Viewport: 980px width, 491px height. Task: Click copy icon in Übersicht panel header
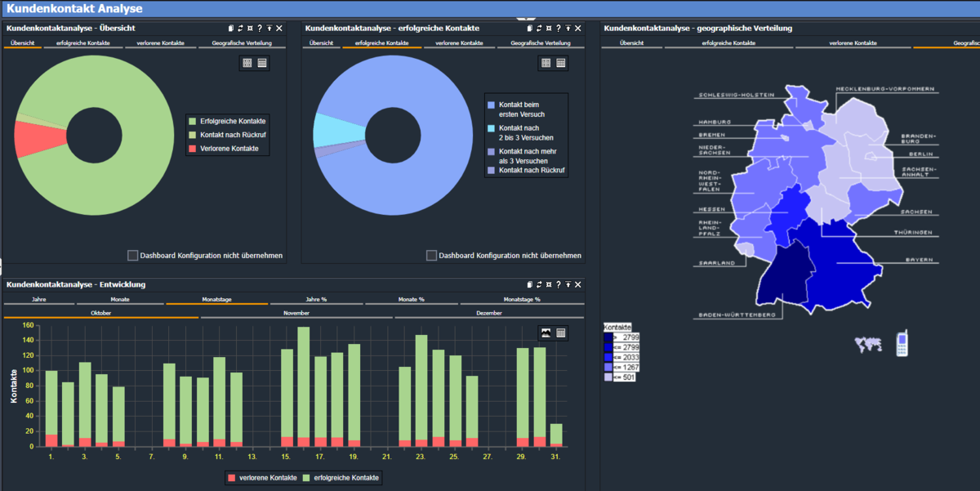tap(230, 29)
